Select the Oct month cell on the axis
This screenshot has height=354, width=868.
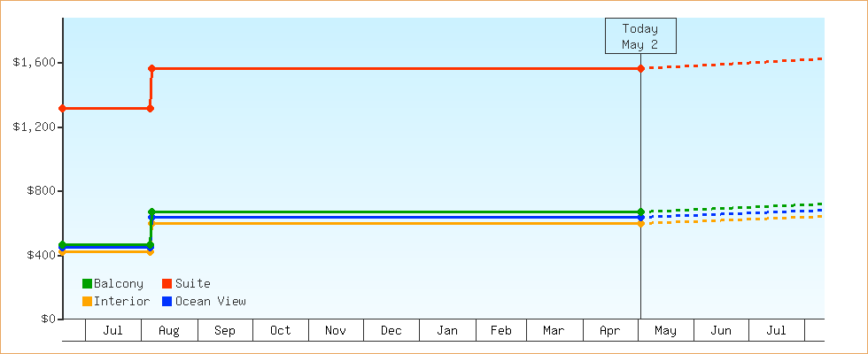(x=281, y=330)
